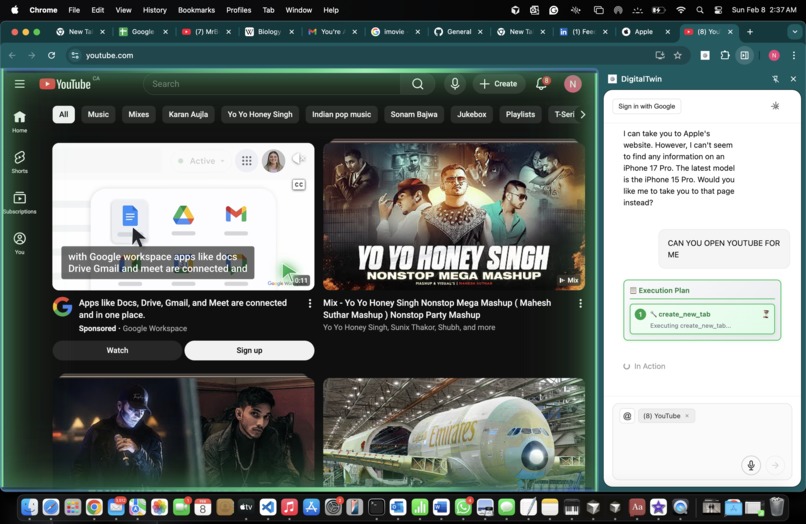Install app icon in address bar

[x=660, y=55]
